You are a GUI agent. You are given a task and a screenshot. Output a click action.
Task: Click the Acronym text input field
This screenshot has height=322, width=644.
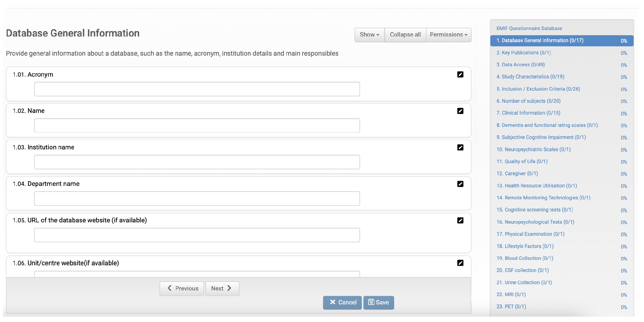tap(197, 89)
